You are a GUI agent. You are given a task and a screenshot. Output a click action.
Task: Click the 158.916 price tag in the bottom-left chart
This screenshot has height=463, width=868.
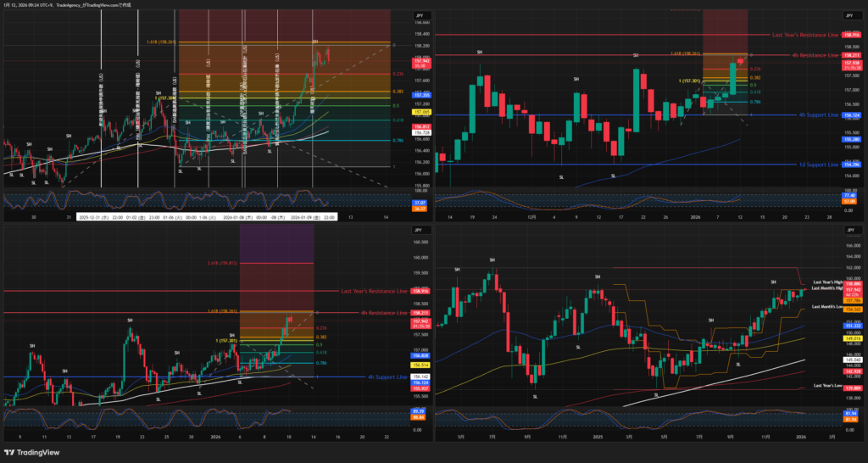(419, 291)
